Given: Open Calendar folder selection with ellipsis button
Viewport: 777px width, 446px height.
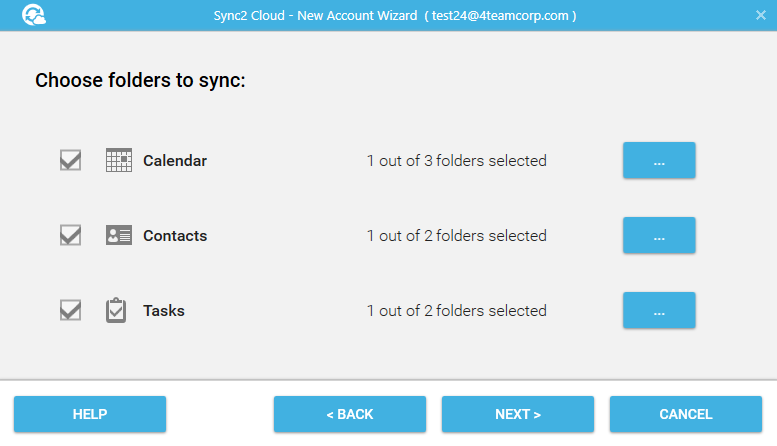Looking at the screenshot, I should point(659,160).
